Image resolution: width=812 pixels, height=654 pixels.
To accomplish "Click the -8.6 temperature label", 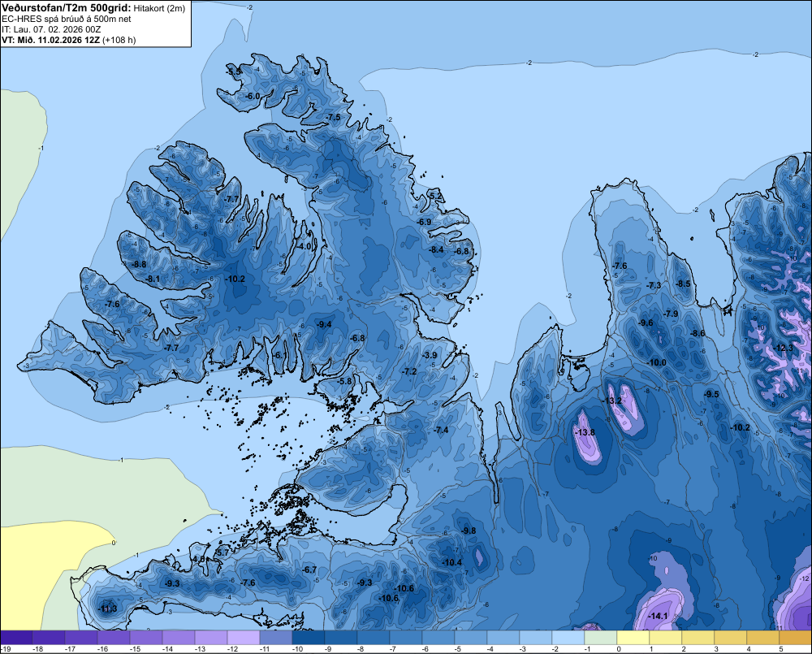I will pos(698,333).
